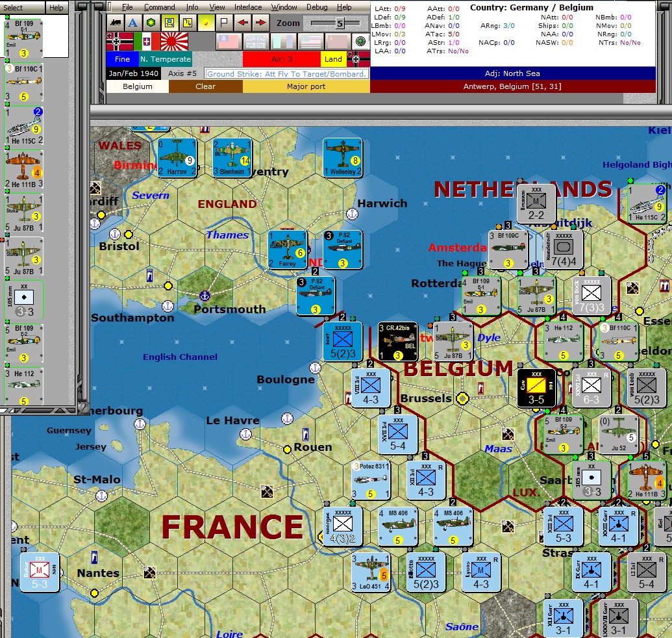The height and width of the screenshot is (638, 672).
Task: Open the View menu
Action: click(217, 7)
